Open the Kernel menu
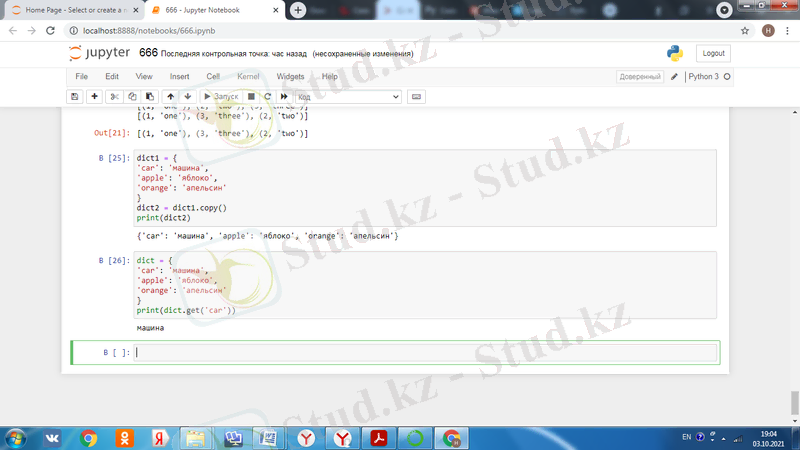This screenshot has height=450, width=800. click(248, 76)
